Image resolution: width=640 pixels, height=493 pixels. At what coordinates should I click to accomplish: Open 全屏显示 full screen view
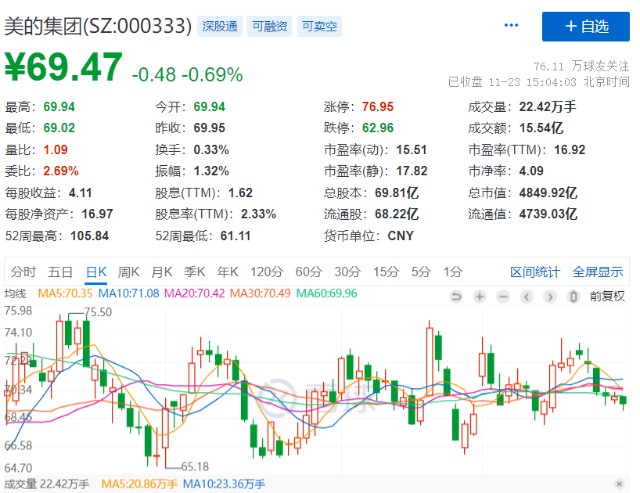pyautogui.click(x=598, y=272)
